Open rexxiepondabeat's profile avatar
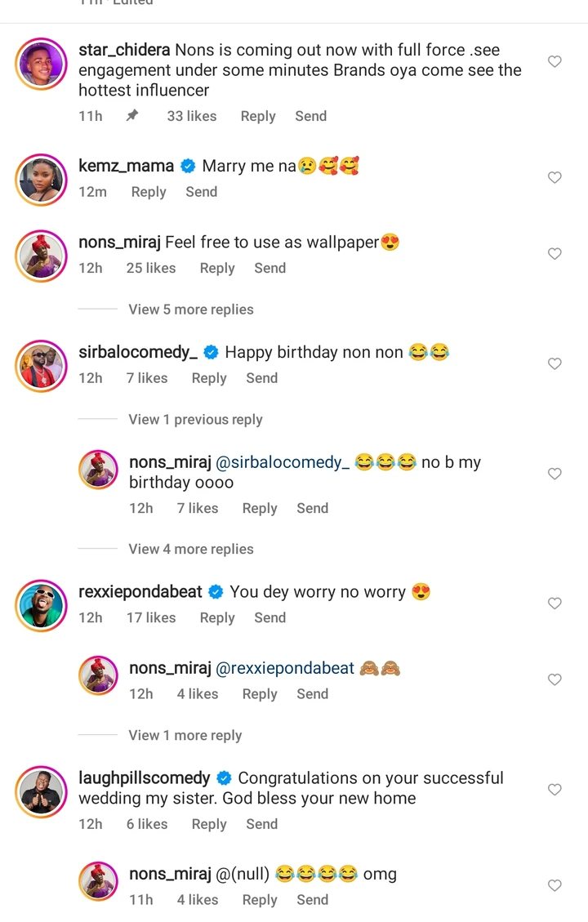 click(41, 604)
